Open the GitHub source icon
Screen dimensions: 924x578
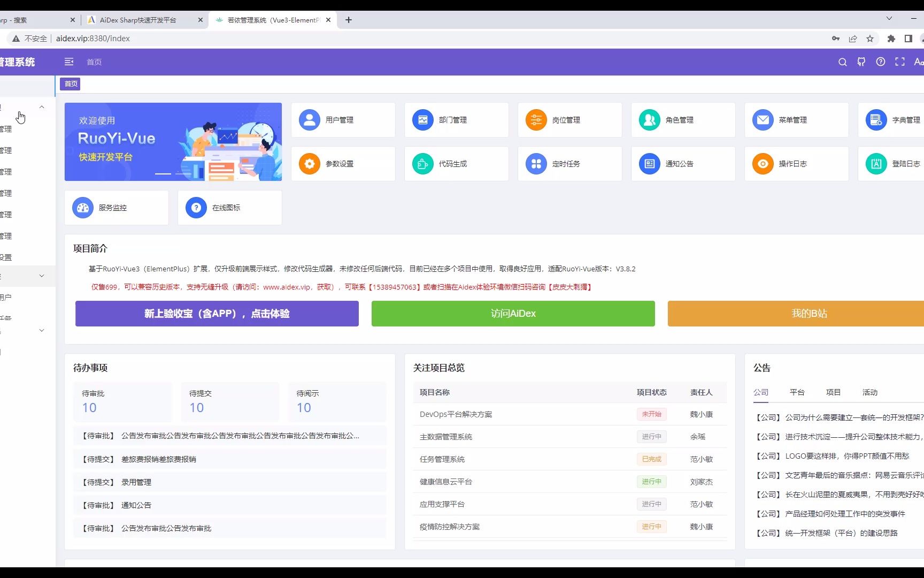(861, 62)
